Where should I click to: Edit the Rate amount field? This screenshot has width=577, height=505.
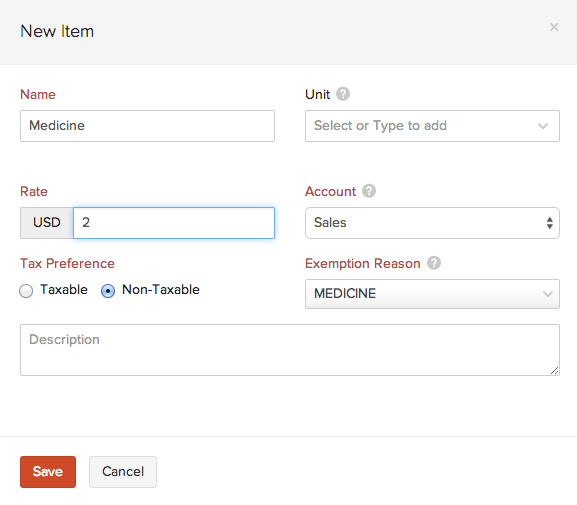click(174, 223)
